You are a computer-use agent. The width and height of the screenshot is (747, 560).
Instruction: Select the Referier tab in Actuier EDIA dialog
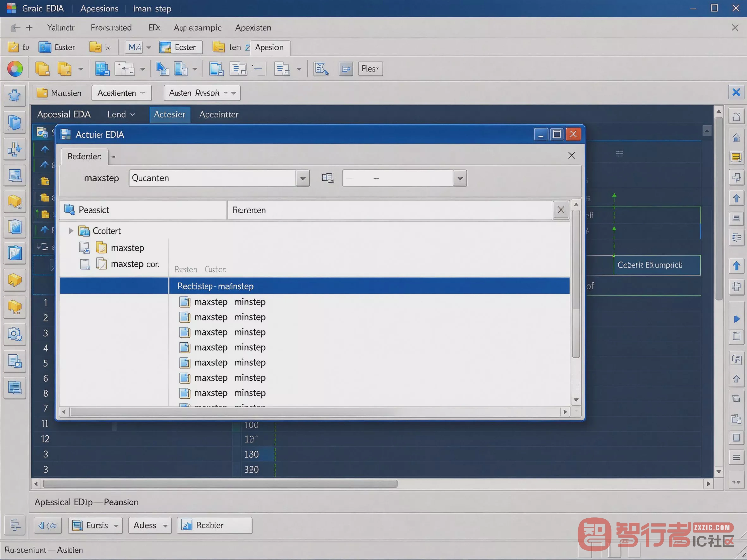(84, 157)
